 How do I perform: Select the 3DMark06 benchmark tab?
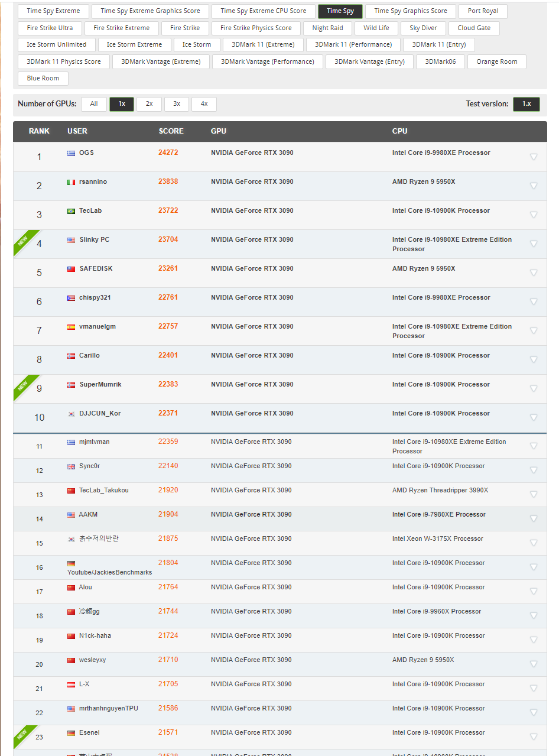click(440, 61)
